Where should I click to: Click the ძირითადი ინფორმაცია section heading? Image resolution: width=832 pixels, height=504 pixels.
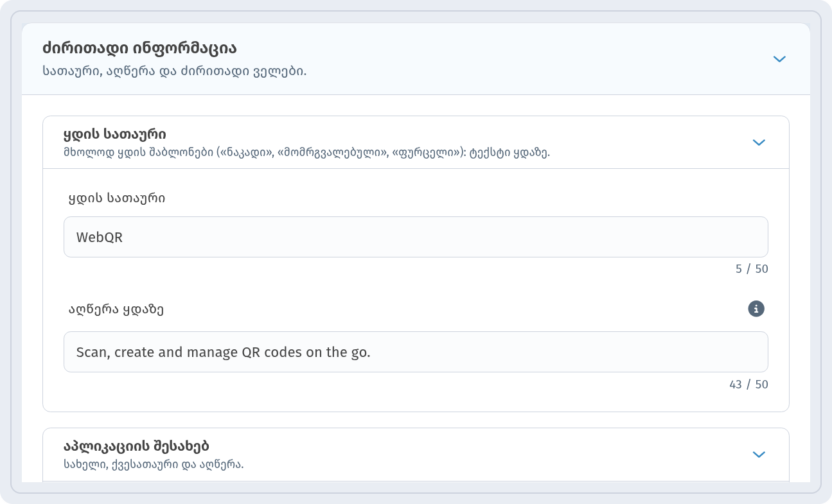tap(139, 48)
